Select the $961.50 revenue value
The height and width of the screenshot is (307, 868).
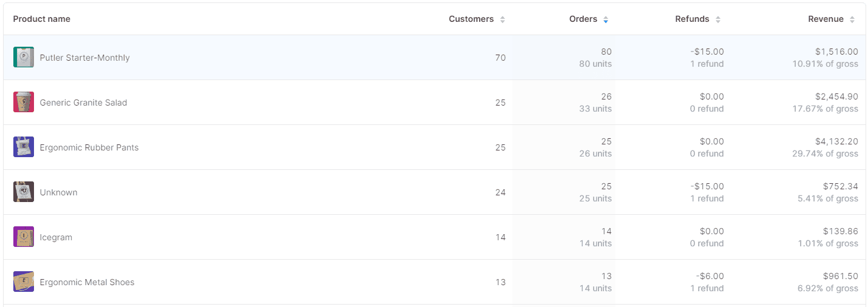841,276
